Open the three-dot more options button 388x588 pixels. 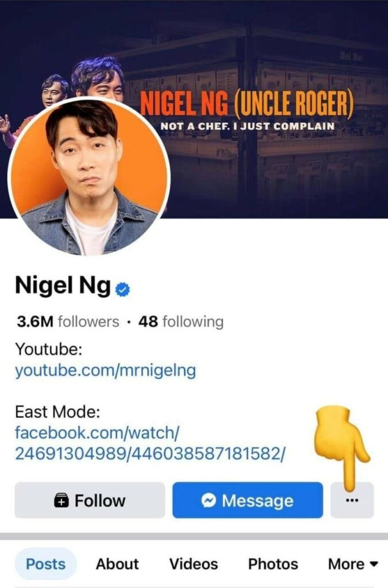pos(352,500)
